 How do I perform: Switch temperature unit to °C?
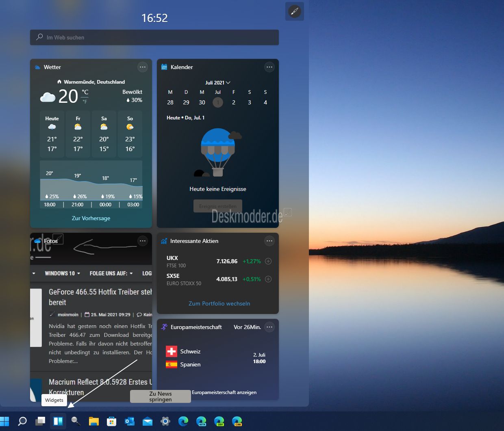pyautogui.click(x=85, y=92)
